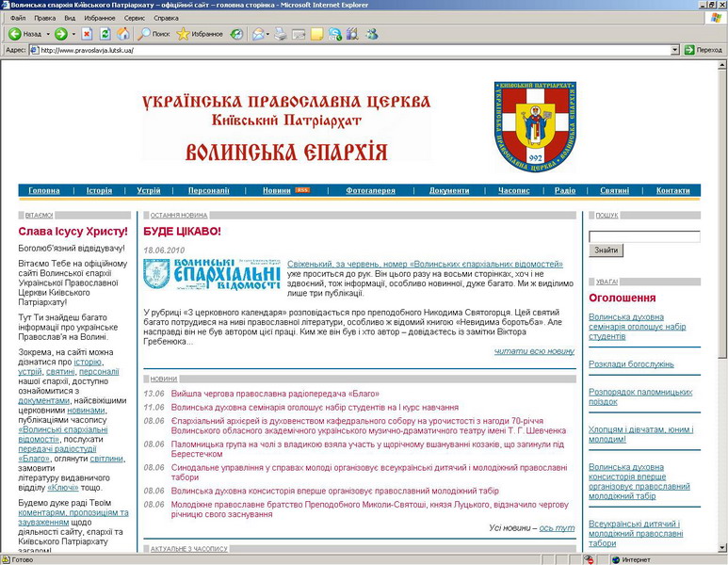Go to the Home page icon
This screenshot has width=728, height=565.
[x=123, y=34]
